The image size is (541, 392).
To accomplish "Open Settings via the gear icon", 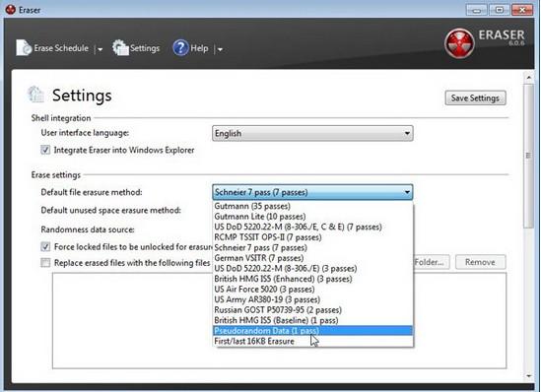I will 120,47.
